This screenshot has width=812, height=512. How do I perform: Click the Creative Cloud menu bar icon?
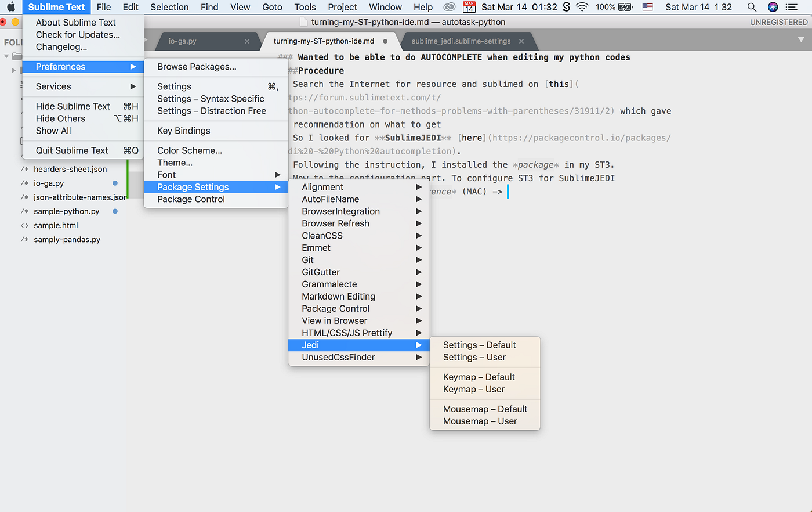449,7
